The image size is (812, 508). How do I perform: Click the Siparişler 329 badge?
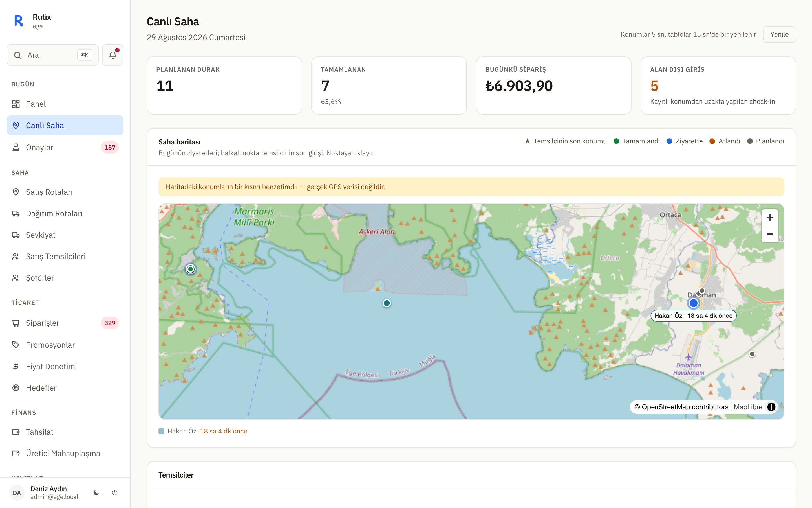point(110,323)
